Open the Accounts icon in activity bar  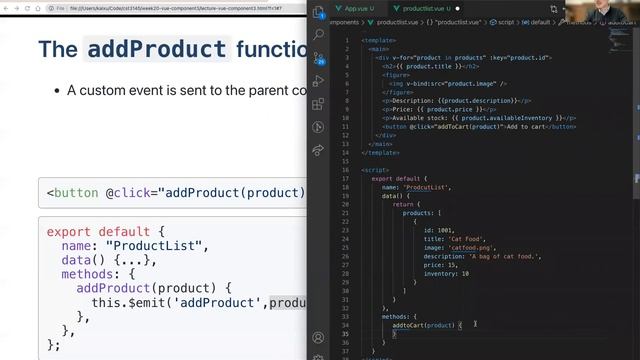coord(318,338)
